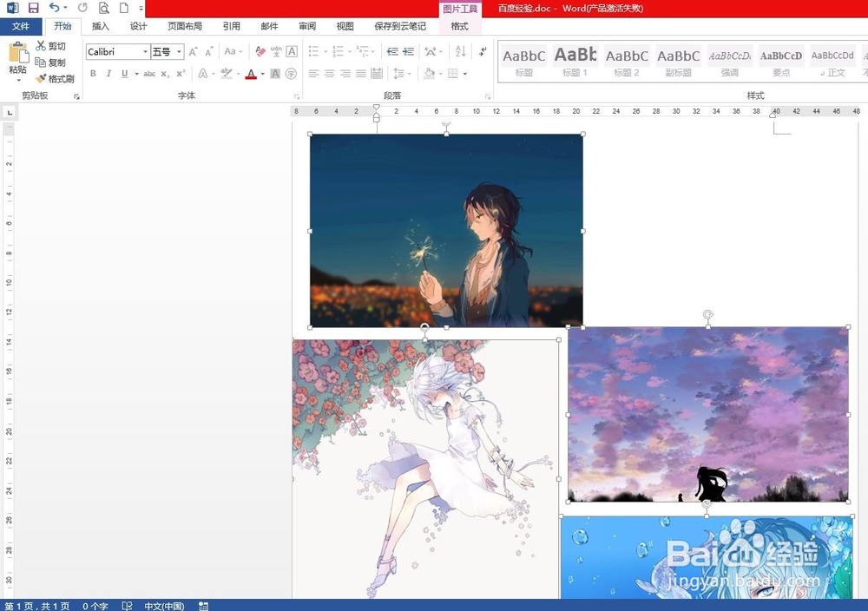Clear all formatting with eraser icon

260,51
